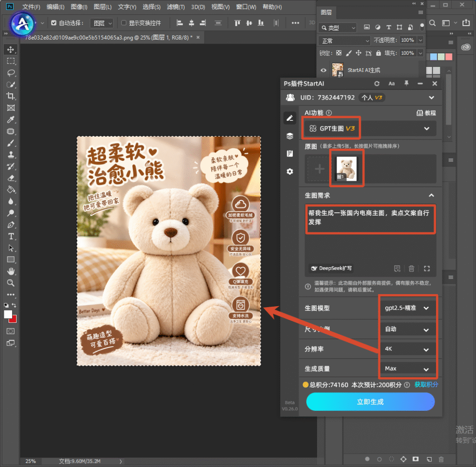Open StartAI settings gear icon
This screenshot has width=476, height=467.
290,171
